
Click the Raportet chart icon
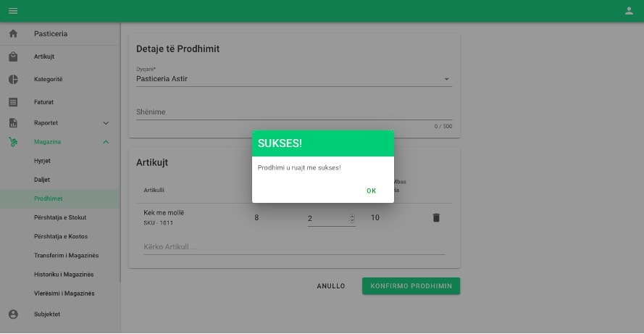tap(13, 123)
